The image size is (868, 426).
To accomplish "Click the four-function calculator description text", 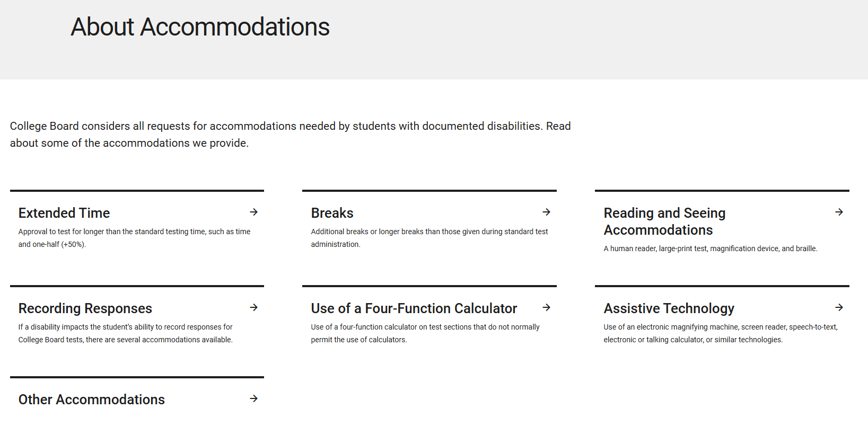I will point(425,333).
